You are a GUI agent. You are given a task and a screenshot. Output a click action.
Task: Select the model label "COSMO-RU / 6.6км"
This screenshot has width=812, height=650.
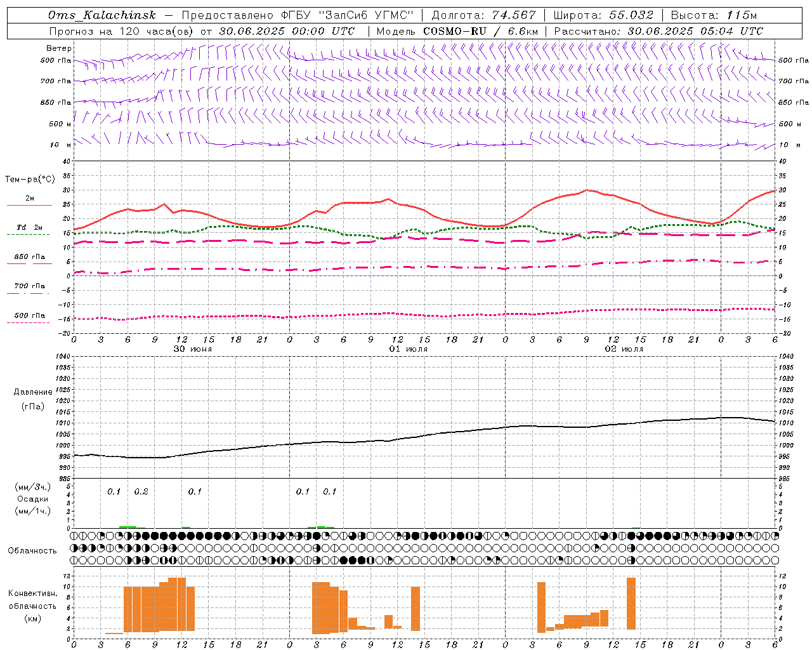point(480,31)
